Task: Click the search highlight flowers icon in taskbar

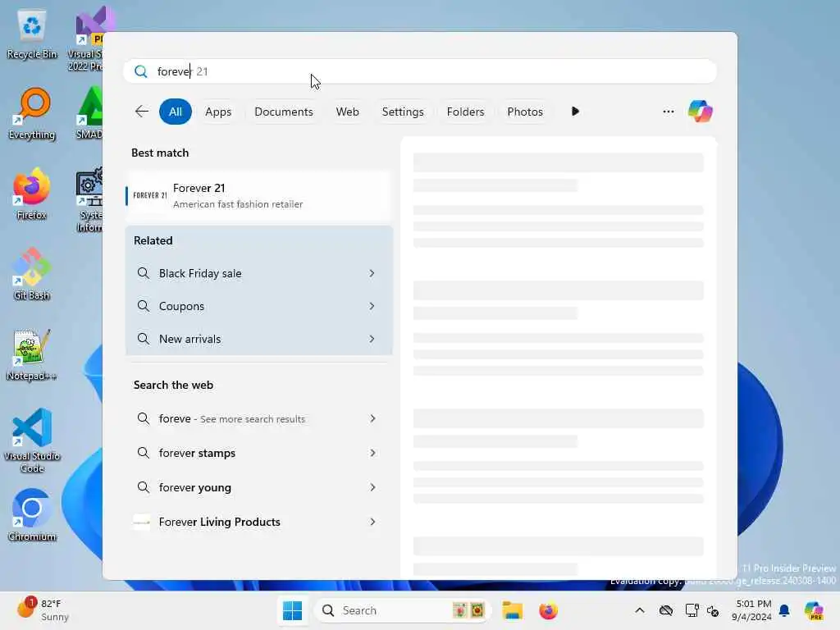Action: tap(468, 610)
